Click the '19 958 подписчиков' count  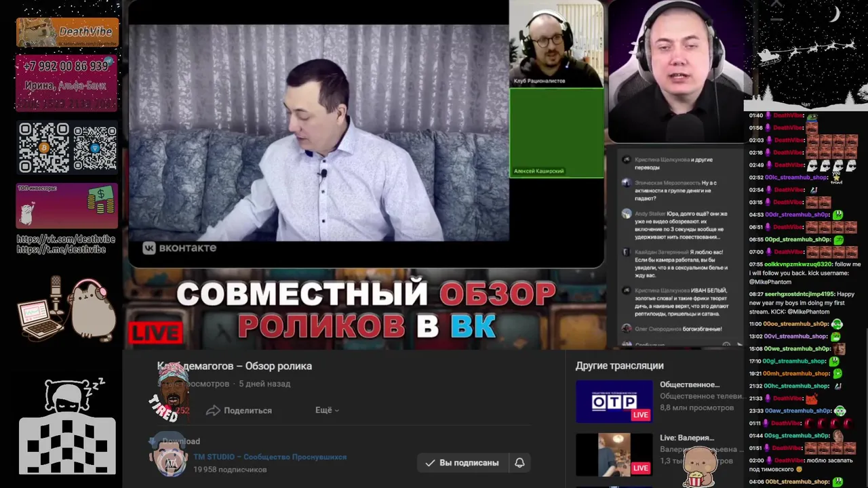230,469
